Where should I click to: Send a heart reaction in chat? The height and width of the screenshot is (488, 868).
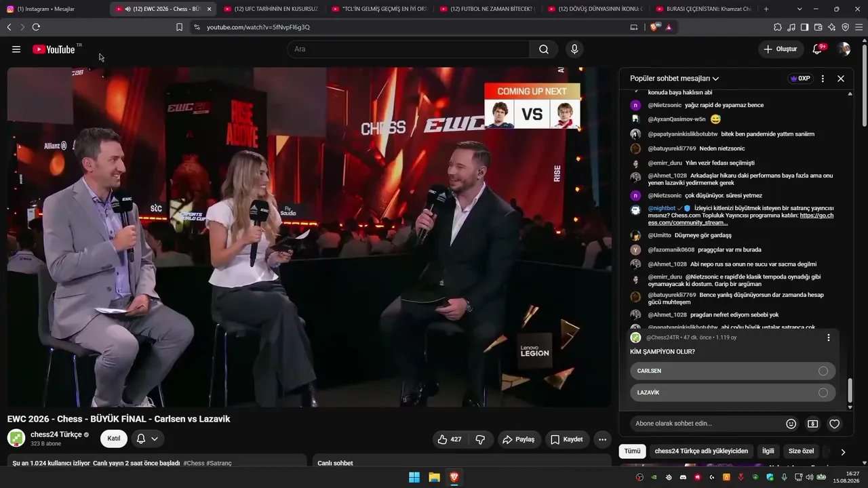(834, 424)
